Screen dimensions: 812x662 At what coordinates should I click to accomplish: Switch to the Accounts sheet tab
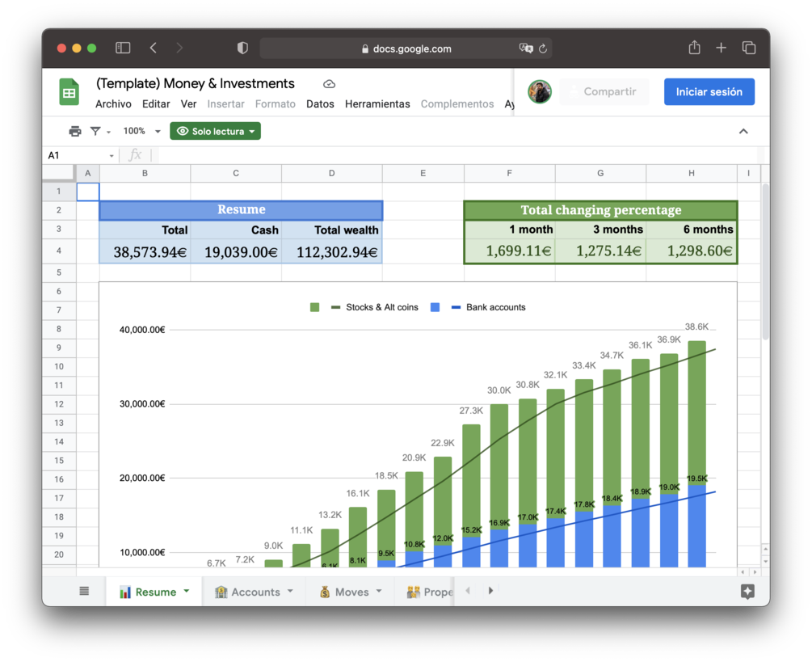(x=254, y=591)
